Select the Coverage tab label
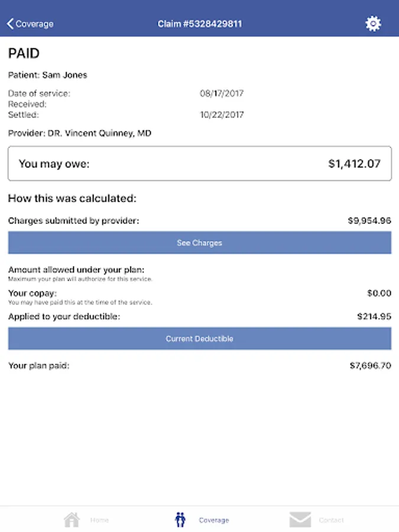The image size is (399, 532). [213, 520]
